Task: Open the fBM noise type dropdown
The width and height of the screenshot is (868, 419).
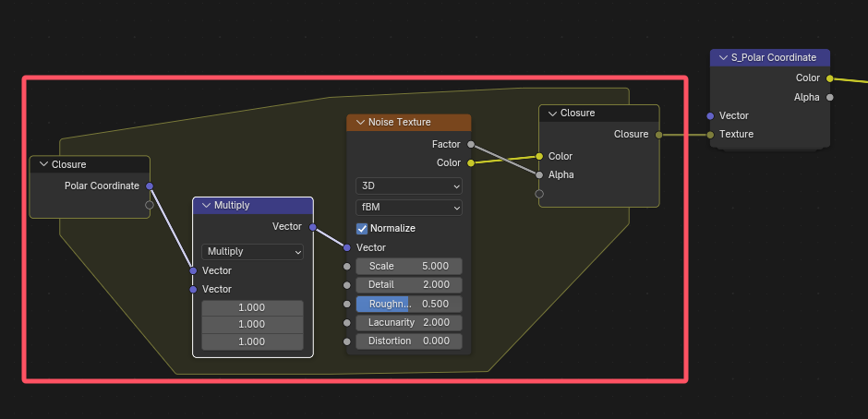Action: [x=408, y=209]
